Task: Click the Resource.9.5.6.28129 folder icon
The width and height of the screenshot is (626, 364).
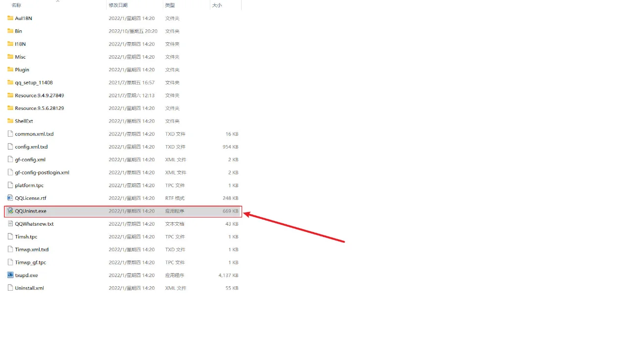Action: [10, 108]
